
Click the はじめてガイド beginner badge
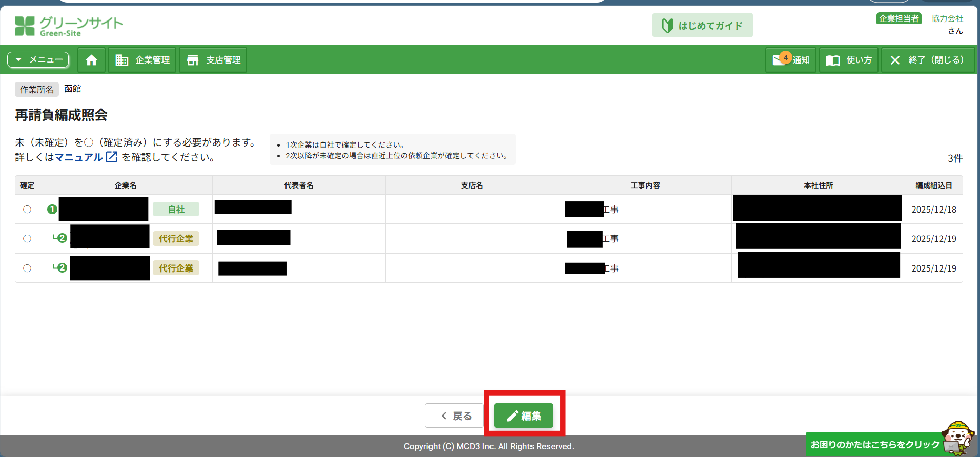667,26
